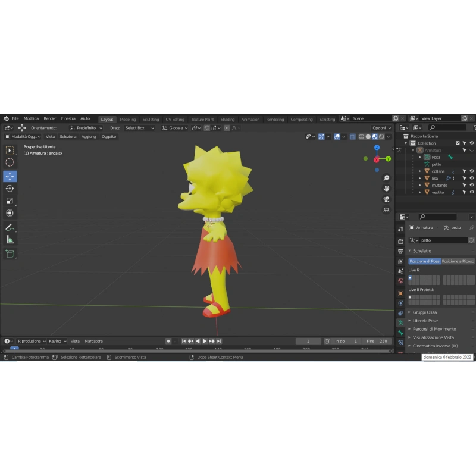Image resolution: width=476 pixels, height=476 pixels.
Task: Choose the Measure tool
Action: click(10, 240)
